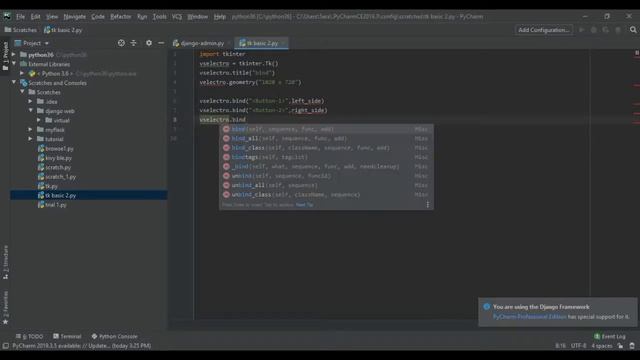Screen dimensions: 640x360
Task: Open the VCS menu
Action: click(177, 17)
